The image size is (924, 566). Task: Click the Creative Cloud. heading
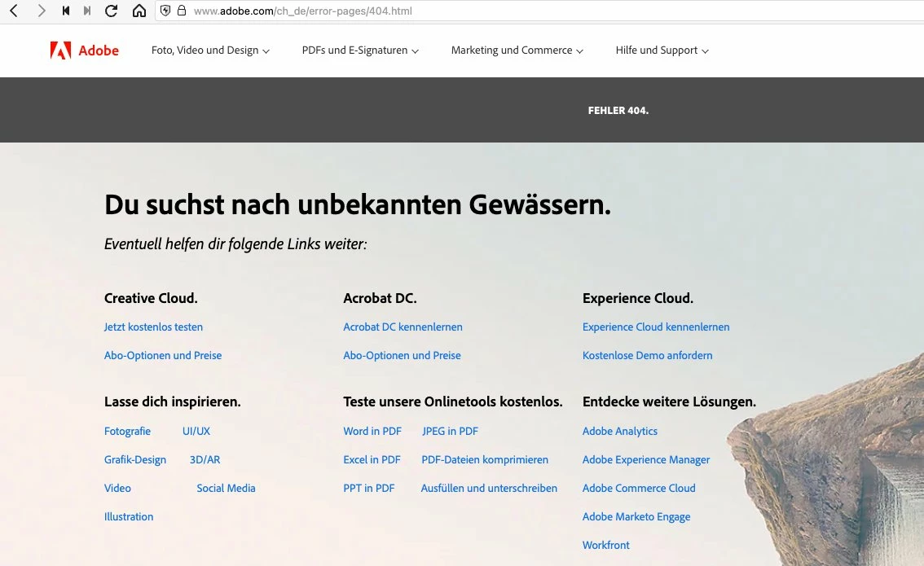click(151, 298)
